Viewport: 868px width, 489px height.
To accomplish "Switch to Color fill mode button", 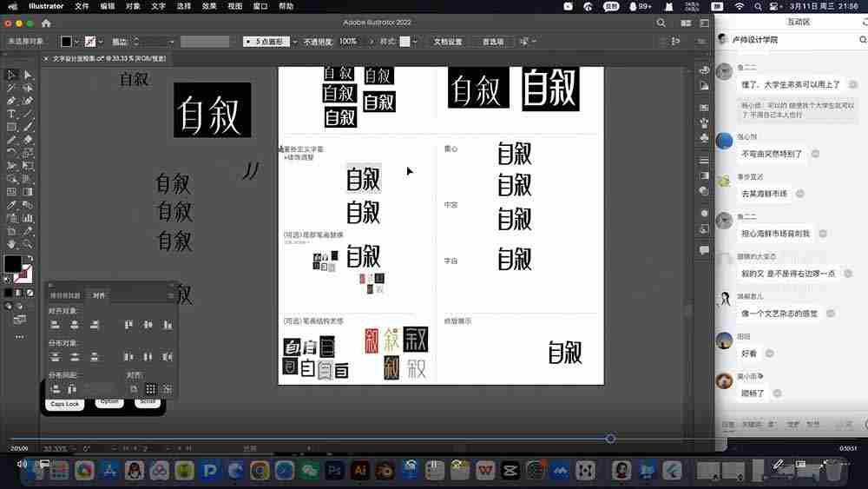I will click(x=8, y=293).
